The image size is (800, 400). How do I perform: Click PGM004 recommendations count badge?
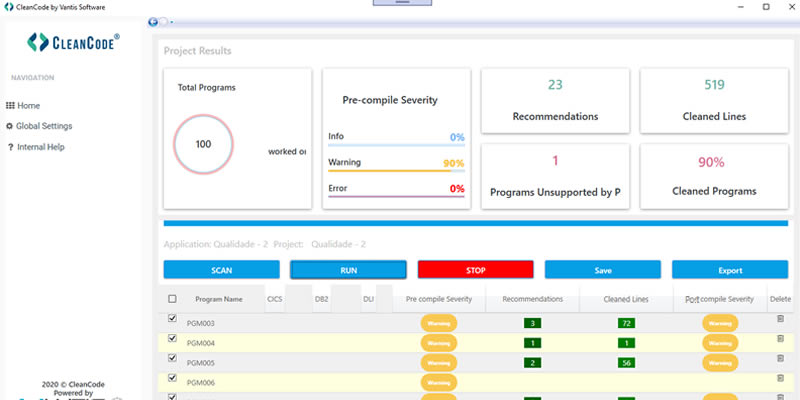(x=532, y=343)
